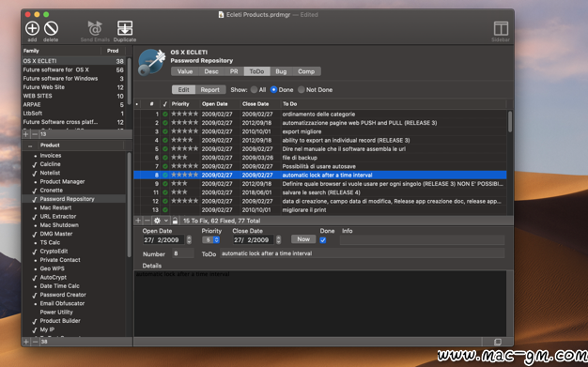Select the Not Done radio button
Screen dimensions: 588x367
click(302, 89)
